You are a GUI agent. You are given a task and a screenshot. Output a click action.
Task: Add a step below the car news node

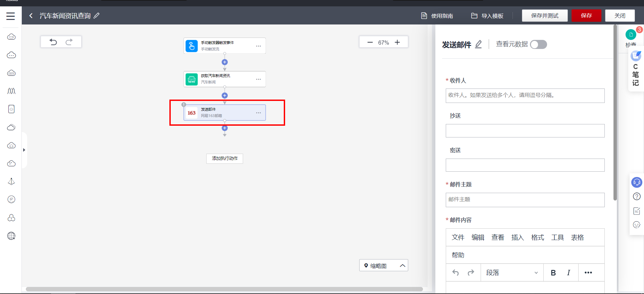(x=225, y=96)
